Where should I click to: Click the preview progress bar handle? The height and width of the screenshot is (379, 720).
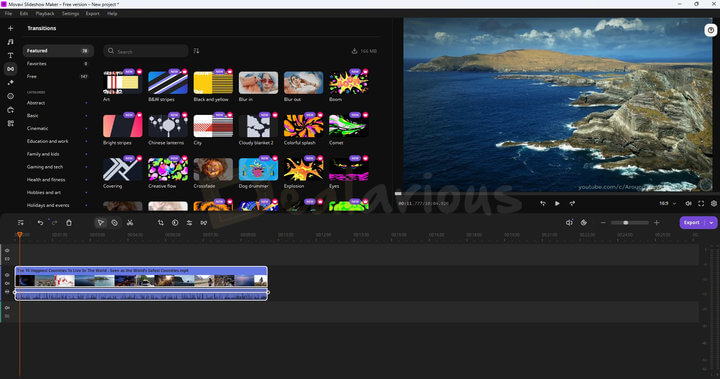click(398, 193)
